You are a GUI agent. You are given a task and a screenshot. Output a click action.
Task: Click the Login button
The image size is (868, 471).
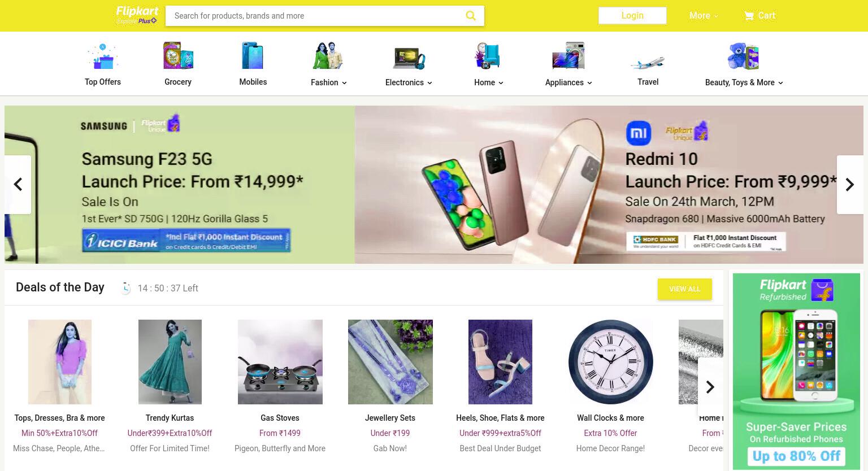[632, 16]
